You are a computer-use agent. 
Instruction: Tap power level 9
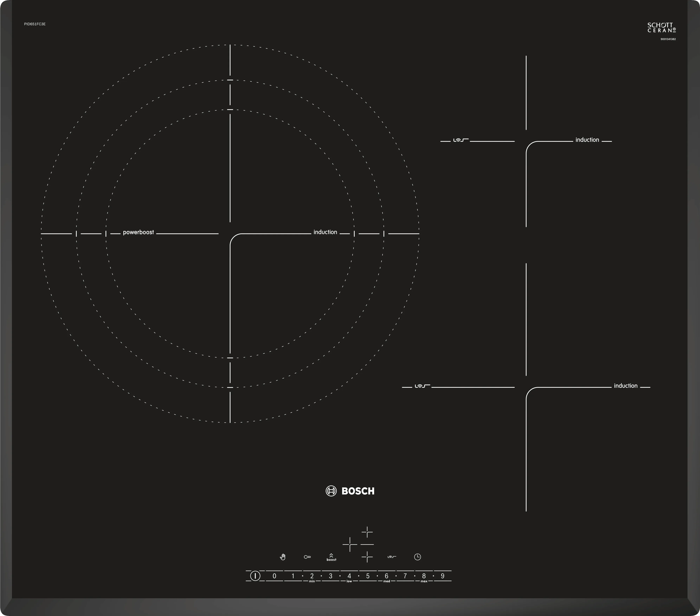(443, 576)
